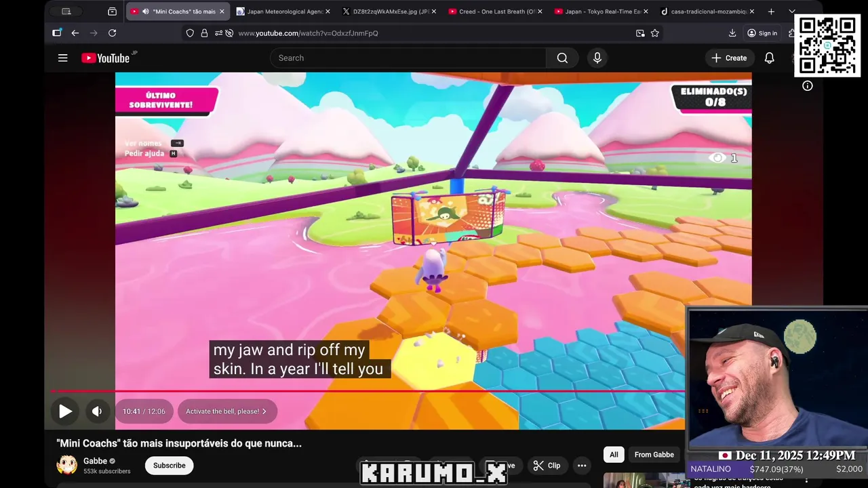Expand the list all tabs chevron
This screenshot has height=488, width=868.
[x=791, y=12]
